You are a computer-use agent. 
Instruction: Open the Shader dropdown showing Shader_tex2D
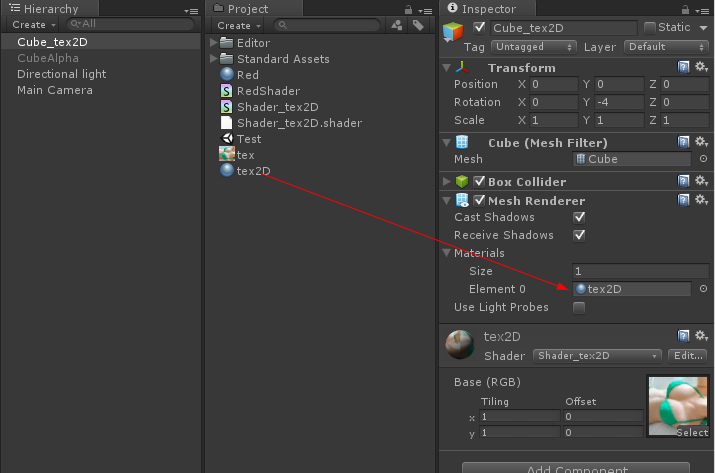click(597, 356)
